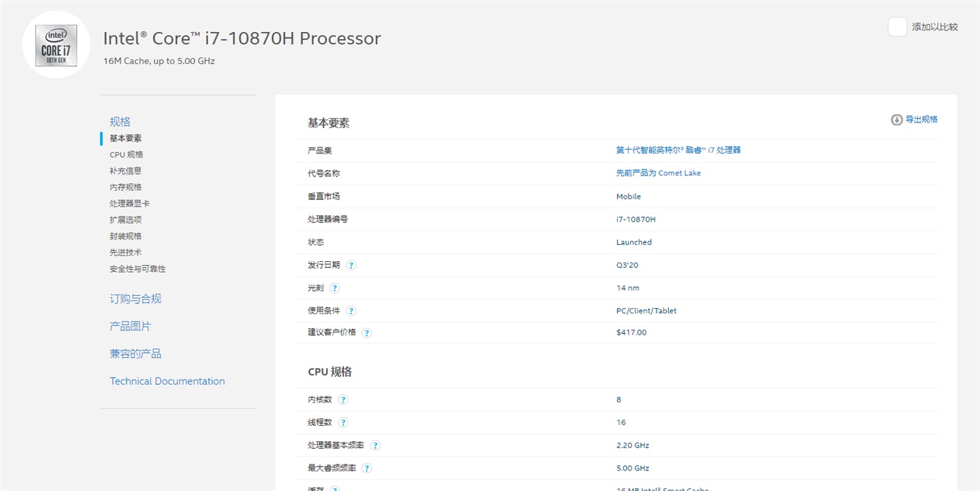This screenshot has width=980, height=491.
Task: Click the 16M Cache, up to 5.00 GHz subtitle
Action: [159, 61]
